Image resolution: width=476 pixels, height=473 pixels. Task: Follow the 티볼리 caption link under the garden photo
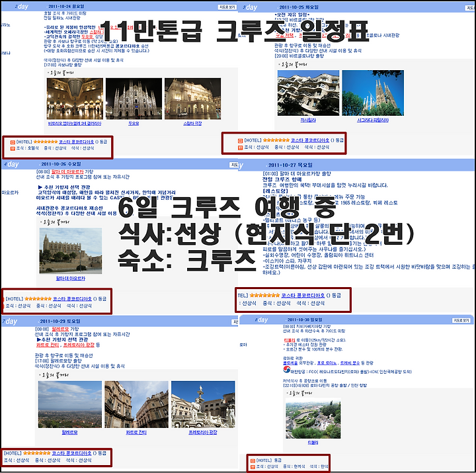(313, 443)
